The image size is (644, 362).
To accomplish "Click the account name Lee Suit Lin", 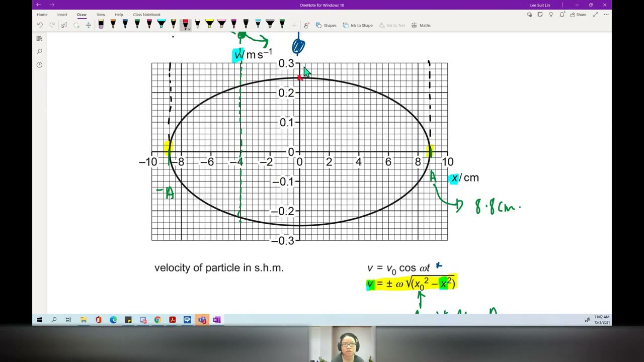I will click(x=540, y=5).
